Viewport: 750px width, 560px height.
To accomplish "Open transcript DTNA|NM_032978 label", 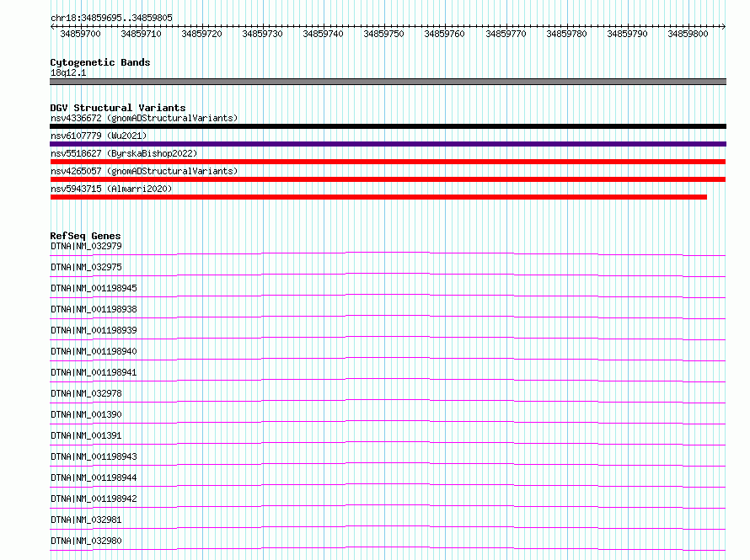I will point(86,393).
